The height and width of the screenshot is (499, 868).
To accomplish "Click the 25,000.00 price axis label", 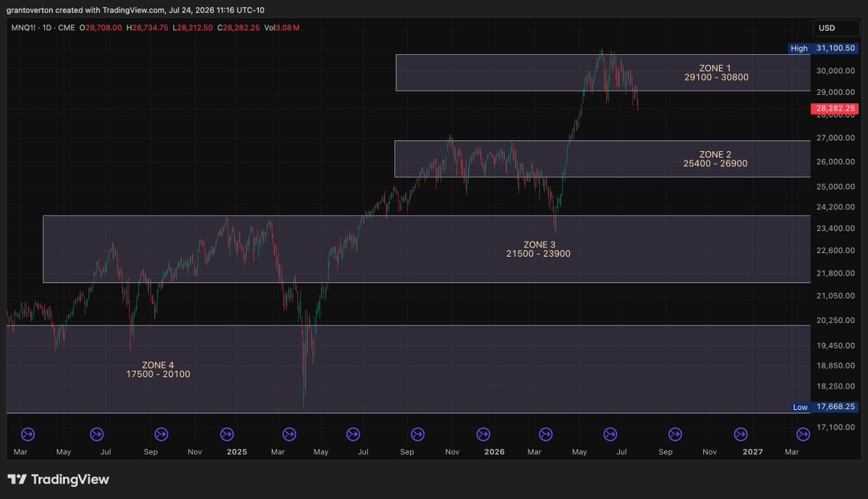I will [836, 186].
